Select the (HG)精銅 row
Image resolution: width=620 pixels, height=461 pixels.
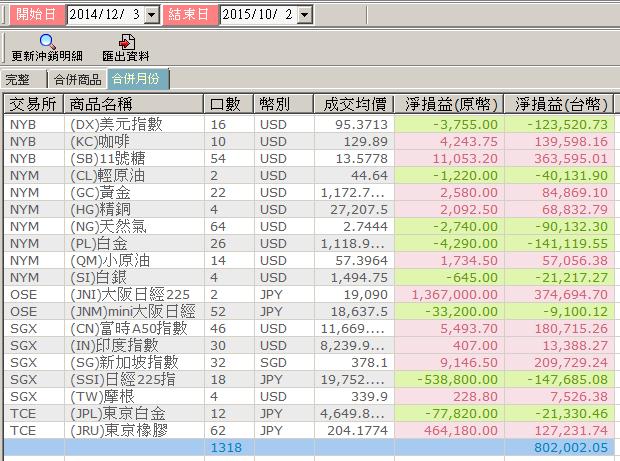click(309, 210)
